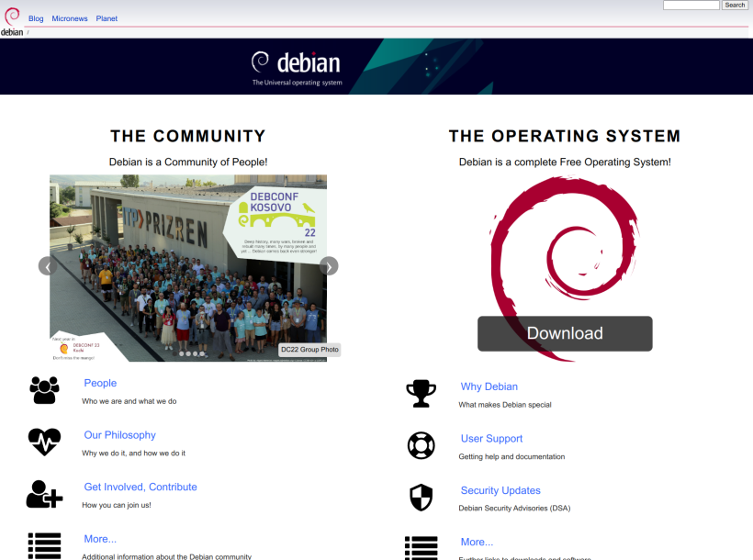The height and width of the screenshot is (560, 753).
Task: Open the People link
Action: [100, 383]
